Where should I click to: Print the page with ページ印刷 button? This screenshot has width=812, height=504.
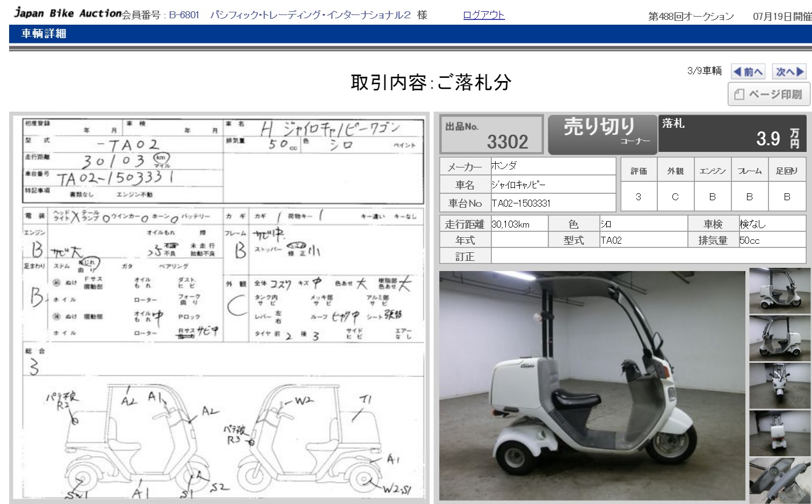point(768,94)
